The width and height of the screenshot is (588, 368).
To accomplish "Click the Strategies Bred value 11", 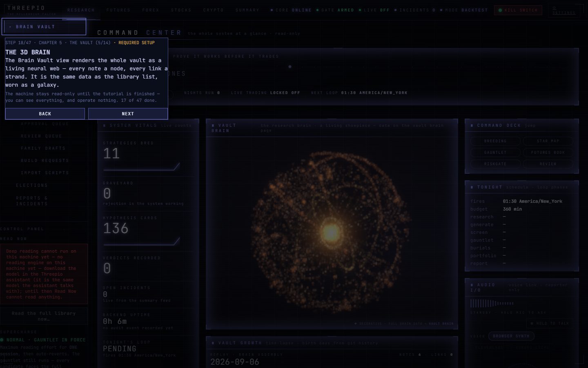I will 111,154.
